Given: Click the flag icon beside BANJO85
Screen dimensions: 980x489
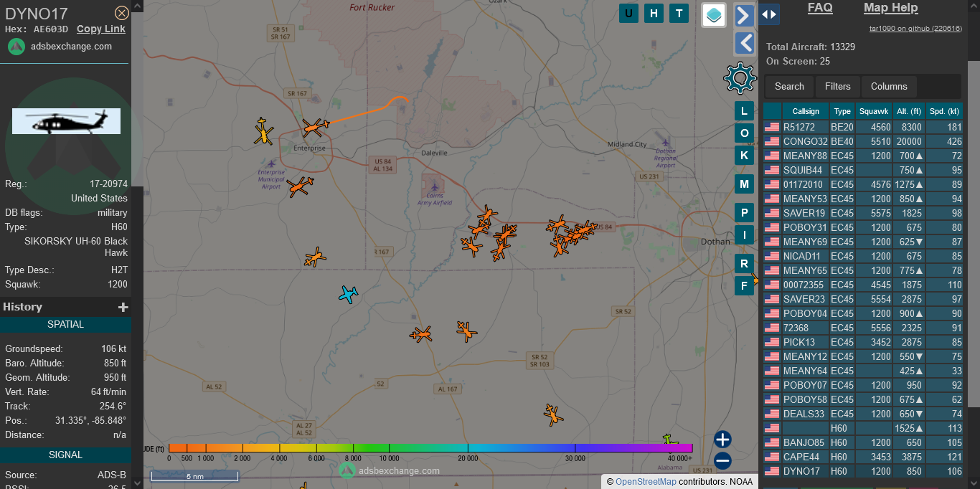Looking at the screenshot, I should (772, 442).
